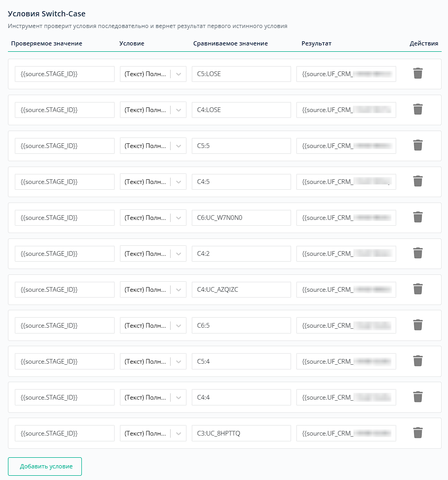448x480 pixels.
Task: Edit the compared value field C4:LOSE
Action: pyautogui.click(x=241, y=110)
